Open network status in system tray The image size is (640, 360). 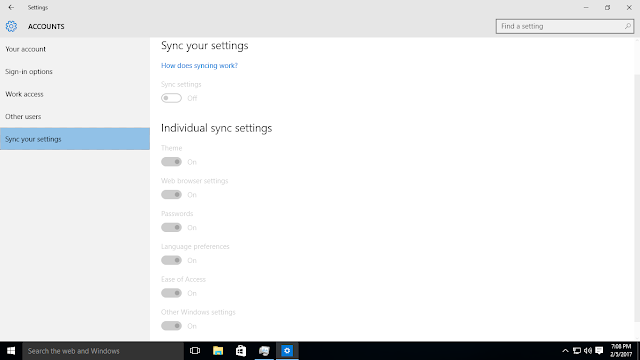577,351
